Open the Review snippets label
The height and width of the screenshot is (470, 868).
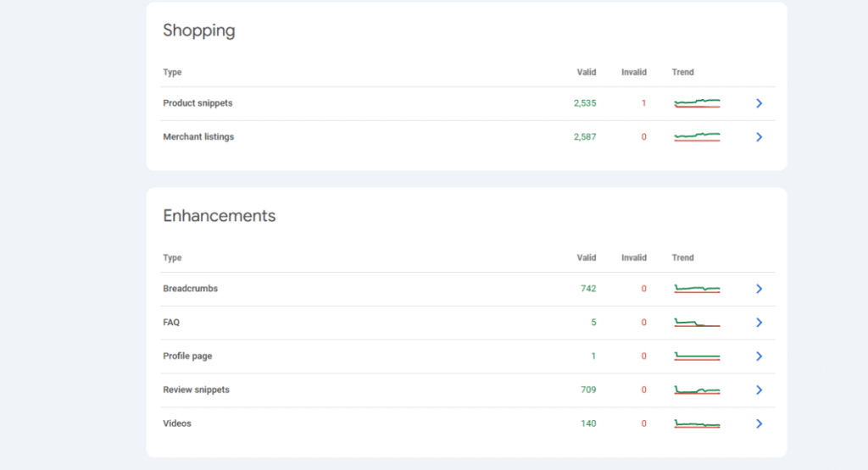(196, 390)
